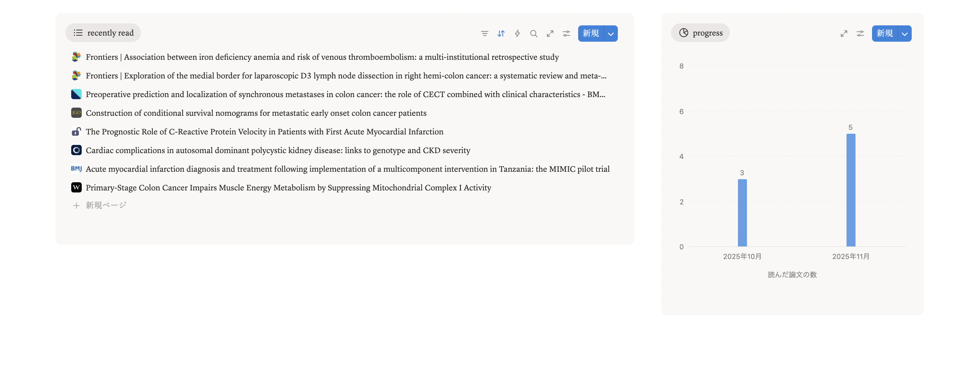The width and height of the screenshot is (980, 389).
Task: Open view settings sliders in recently read
Action: (x=566, y=34)
